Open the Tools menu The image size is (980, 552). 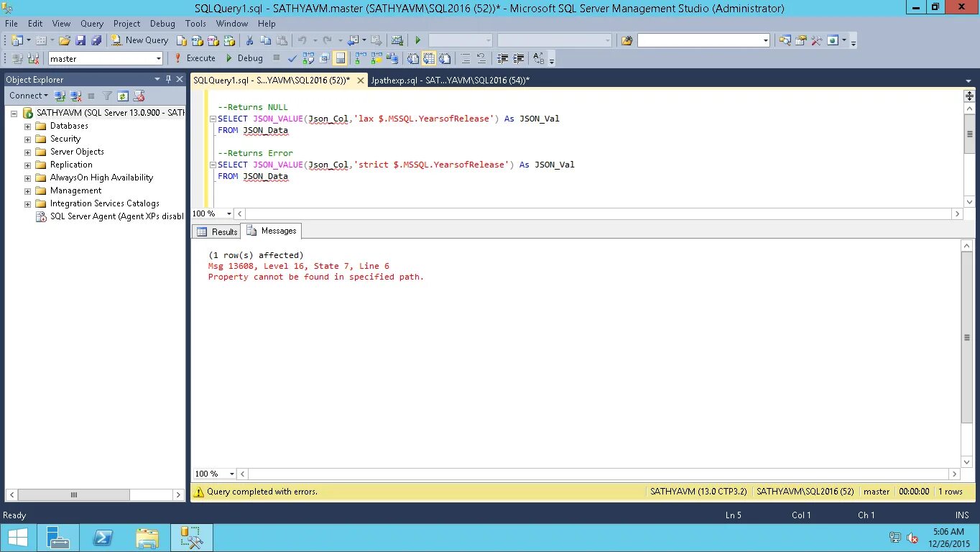pyautogui.click(x=195, y=24)
